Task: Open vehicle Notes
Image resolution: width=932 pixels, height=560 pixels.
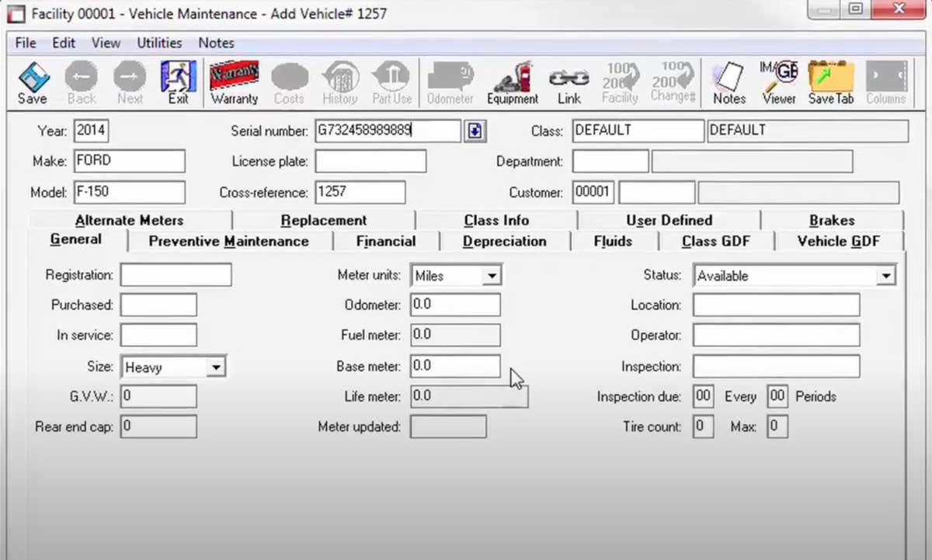Action: (x=728, y=82)
